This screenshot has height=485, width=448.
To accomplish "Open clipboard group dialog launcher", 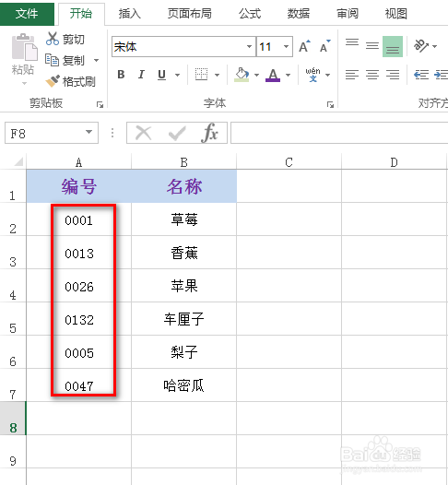I will (100, 104).
